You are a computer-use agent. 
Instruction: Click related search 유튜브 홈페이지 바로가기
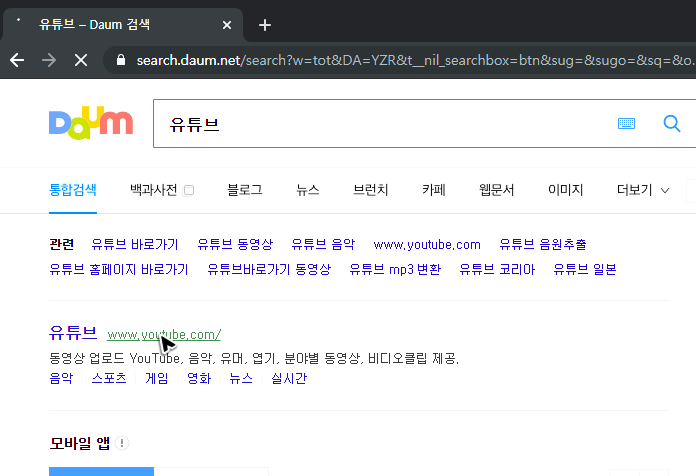coord(119,270)
